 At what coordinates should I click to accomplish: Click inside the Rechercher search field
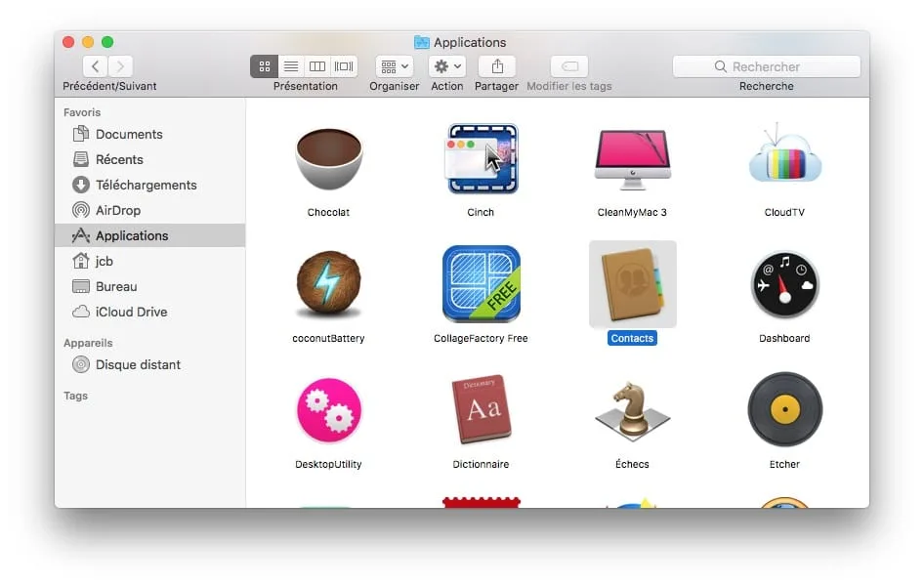[766, 65]
